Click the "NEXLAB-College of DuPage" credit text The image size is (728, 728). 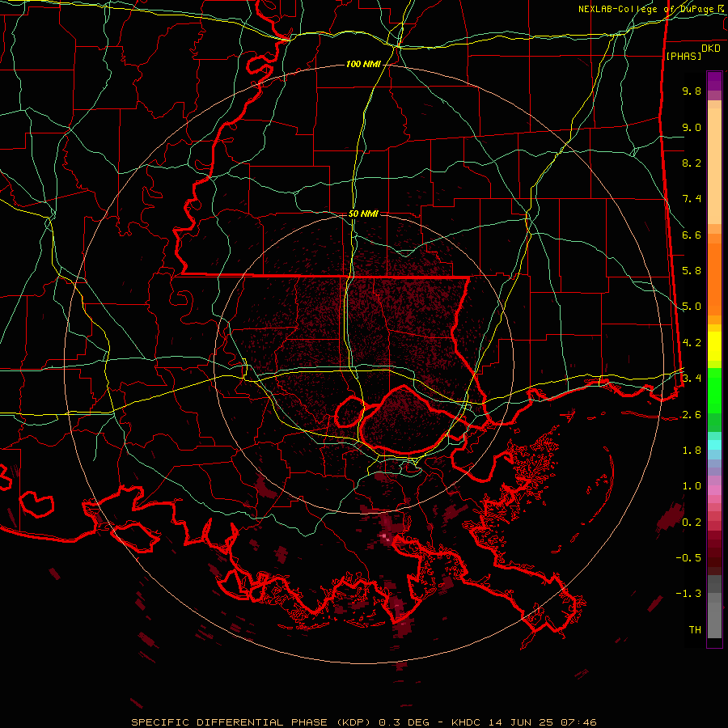click(x=647, y=9)
